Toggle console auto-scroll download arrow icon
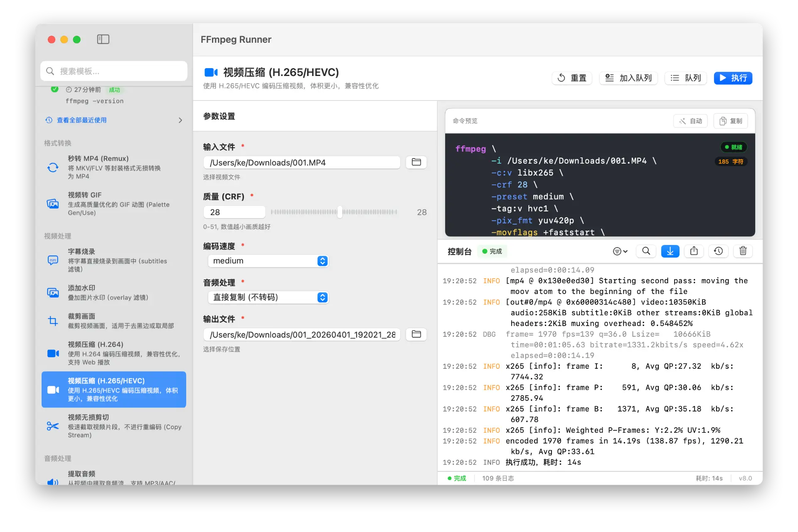 (x=670, y=251)
